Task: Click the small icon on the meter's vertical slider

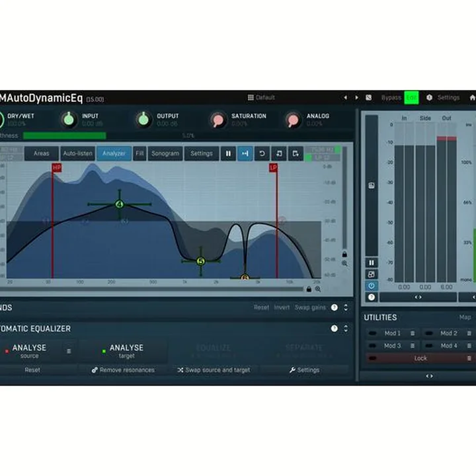Action: click(372, 186)
